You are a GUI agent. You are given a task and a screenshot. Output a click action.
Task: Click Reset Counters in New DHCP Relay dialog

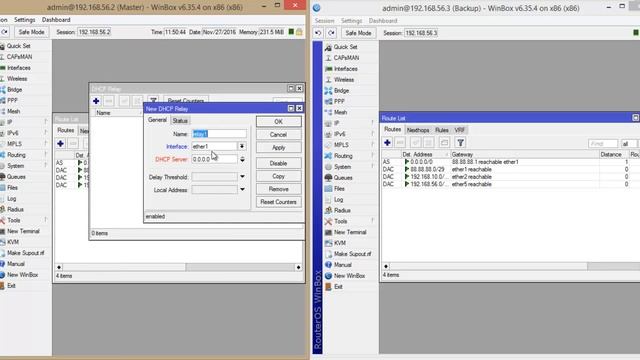(x=278, y=202)
